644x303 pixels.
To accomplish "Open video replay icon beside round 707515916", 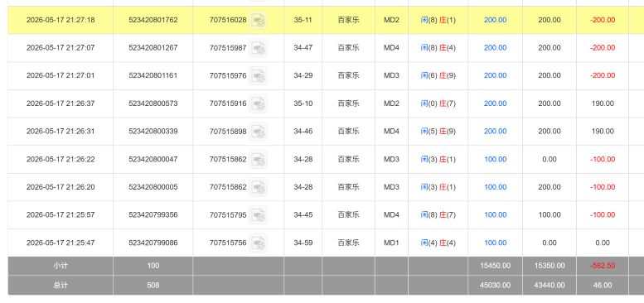I will coord(258,103).
